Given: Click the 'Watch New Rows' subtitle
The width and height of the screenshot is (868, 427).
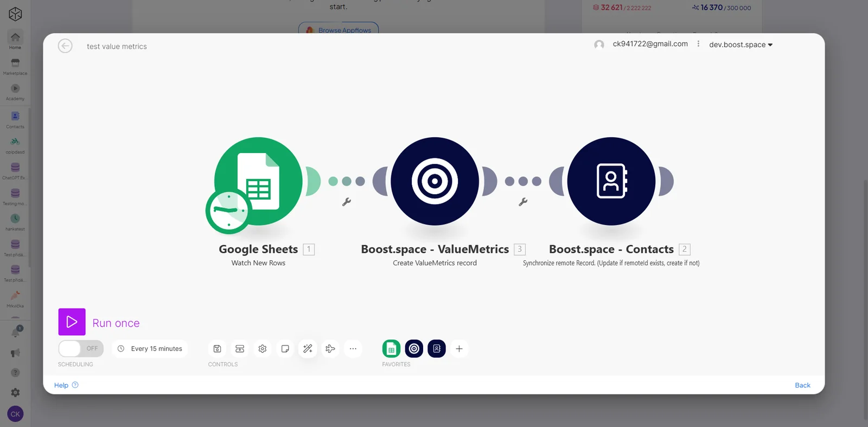Looking at the screenshot, I should tap(258, 263).
